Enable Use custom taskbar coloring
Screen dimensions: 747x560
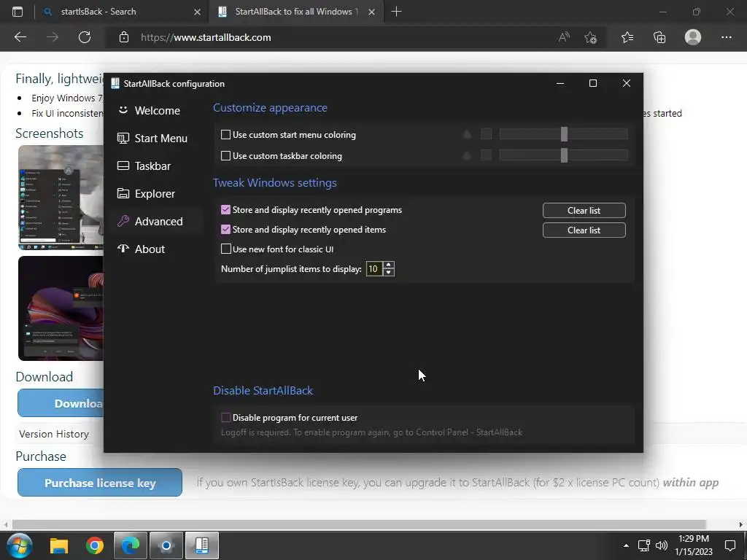coord(226,156)
